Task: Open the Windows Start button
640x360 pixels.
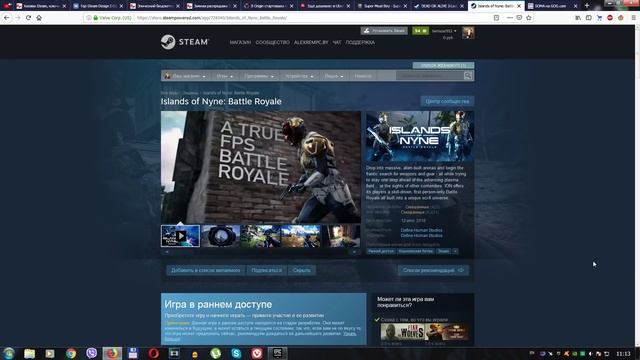Action: [x=9, y=353]
